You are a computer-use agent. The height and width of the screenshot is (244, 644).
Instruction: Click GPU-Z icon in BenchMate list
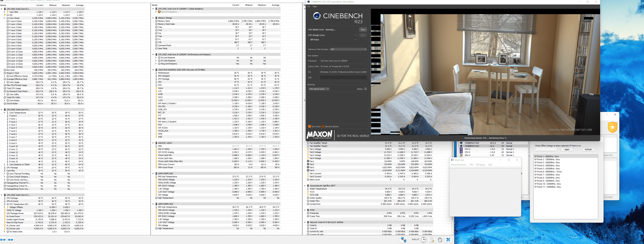coord(461,155)
